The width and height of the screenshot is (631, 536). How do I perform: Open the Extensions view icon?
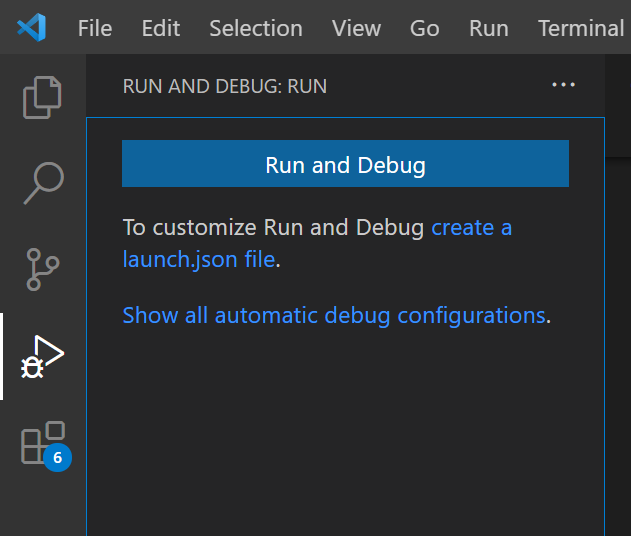42,443
